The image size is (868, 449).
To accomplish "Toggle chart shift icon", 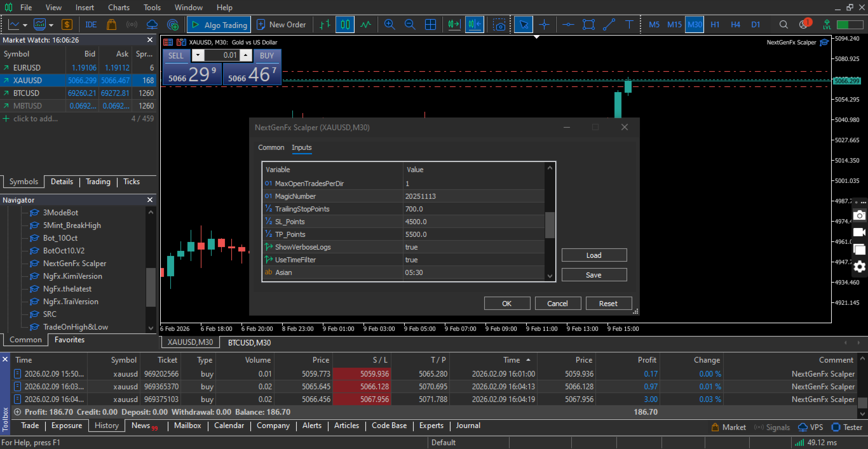I will (x=474, y=25).
